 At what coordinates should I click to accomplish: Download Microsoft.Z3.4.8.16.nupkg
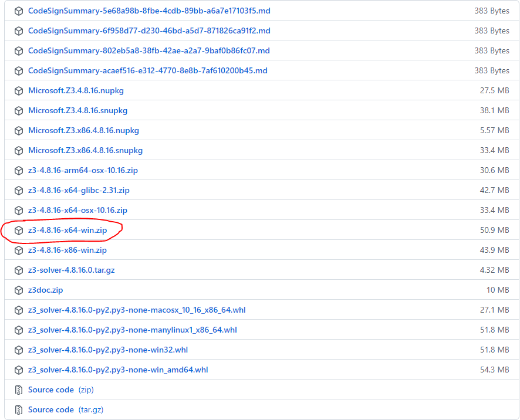tap(76, 90)
